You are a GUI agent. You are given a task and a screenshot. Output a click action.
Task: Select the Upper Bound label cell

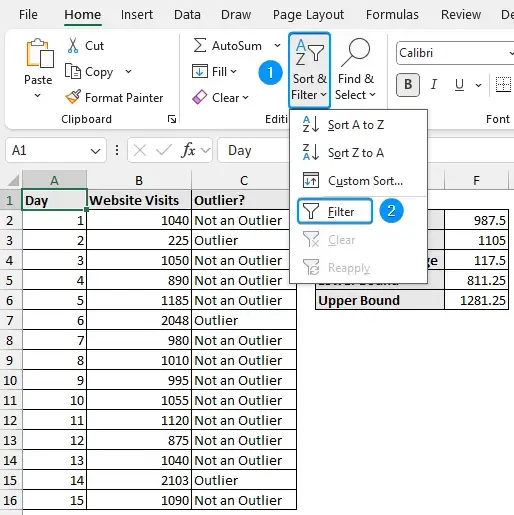(380, 300)
